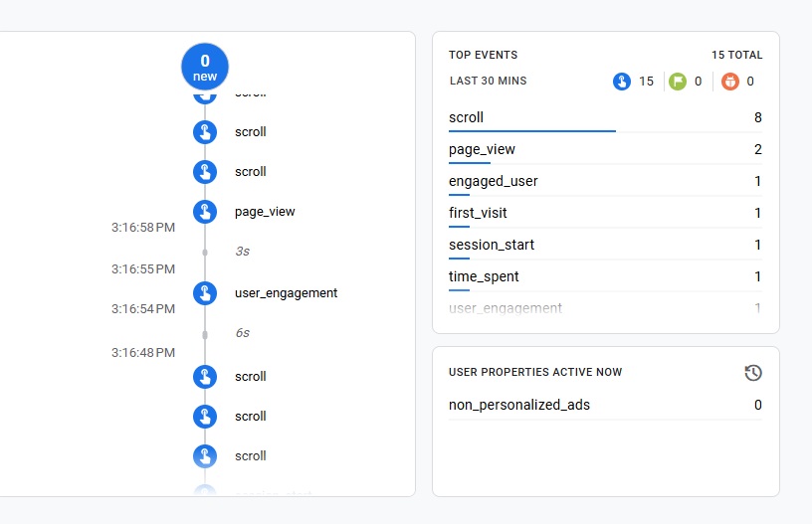
Task: Click the page_view label in the timeline
Action: point(265,212)
